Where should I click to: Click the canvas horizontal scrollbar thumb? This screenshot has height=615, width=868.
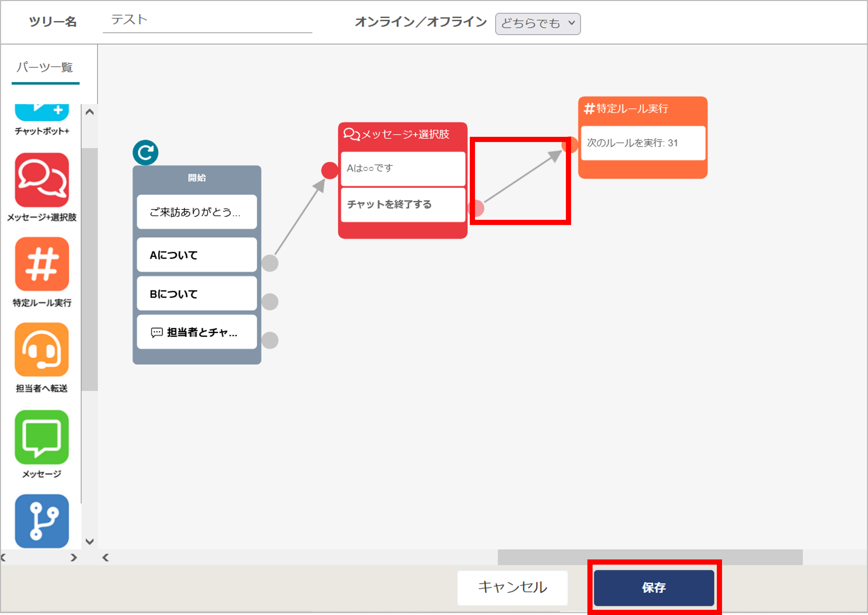point(650,557)
